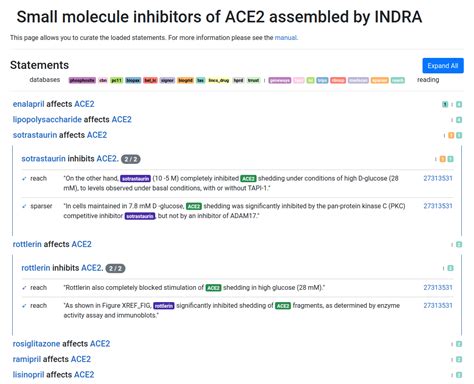Click orange sparser count badge on sotrastaurin affects row

451,135
